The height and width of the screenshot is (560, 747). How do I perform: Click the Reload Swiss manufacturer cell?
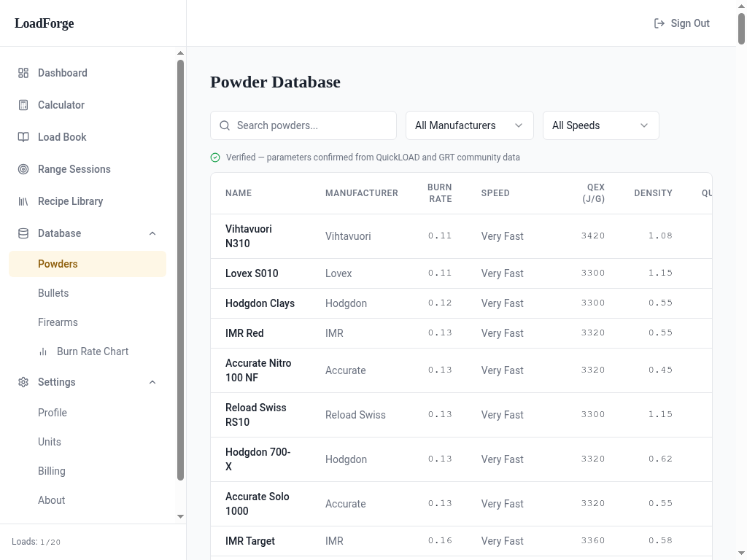tap(355, 415)
